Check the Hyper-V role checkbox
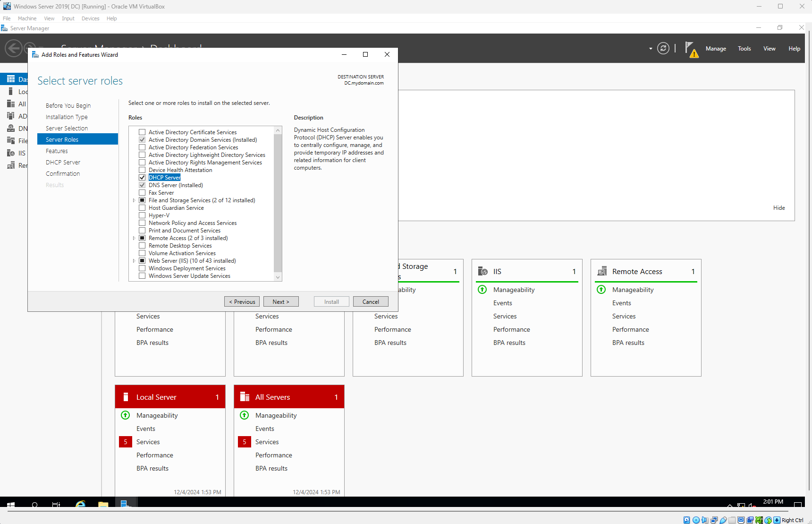The width and height of the screenshot is (812, 524). pos(142,215)
